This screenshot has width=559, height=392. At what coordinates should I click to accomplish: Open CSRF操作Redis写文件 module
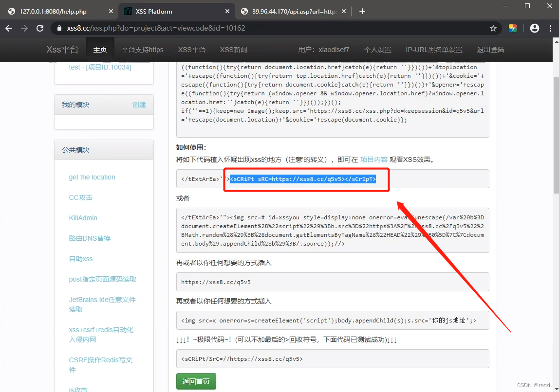pos(100,365)
